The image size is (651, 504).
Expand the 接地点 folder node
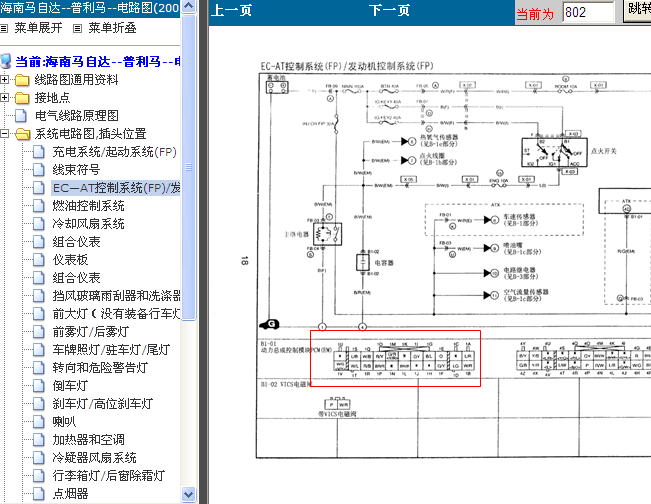click(4, 98)
